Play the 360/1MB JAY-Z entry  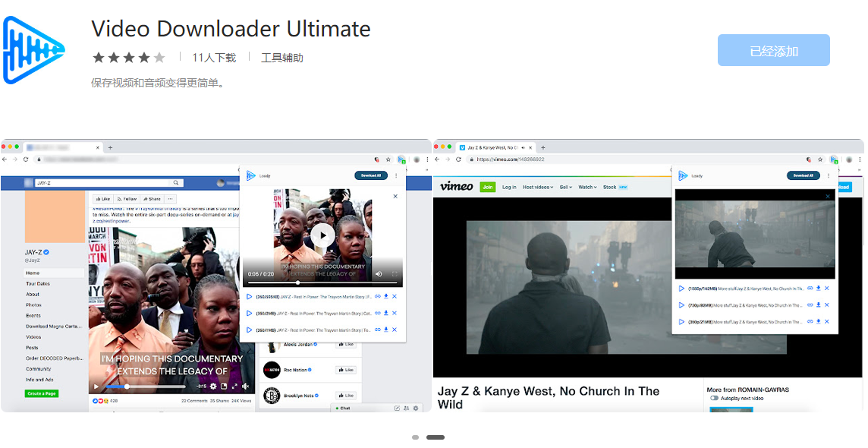249,330
